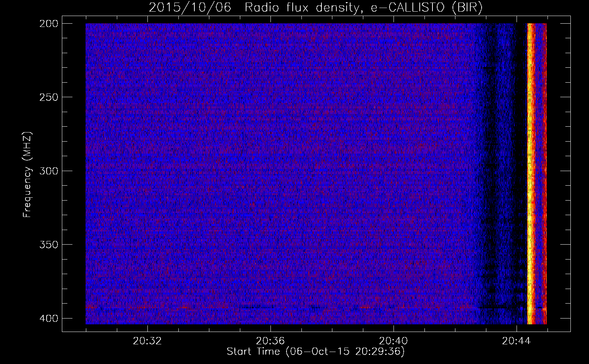Click the 250 frequency axis label
Viewport: 589px width, 364px height.
point(48,97)
